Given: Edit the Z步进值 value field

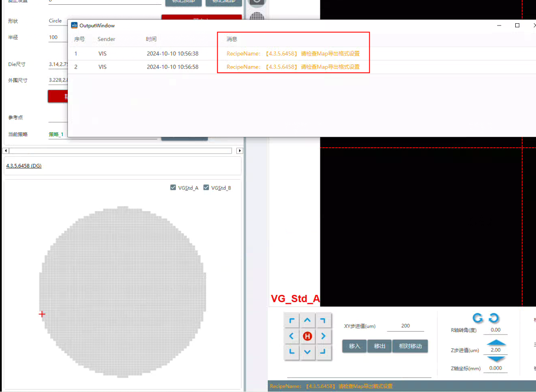Looking at the screenshot, I should pos(495,350).
